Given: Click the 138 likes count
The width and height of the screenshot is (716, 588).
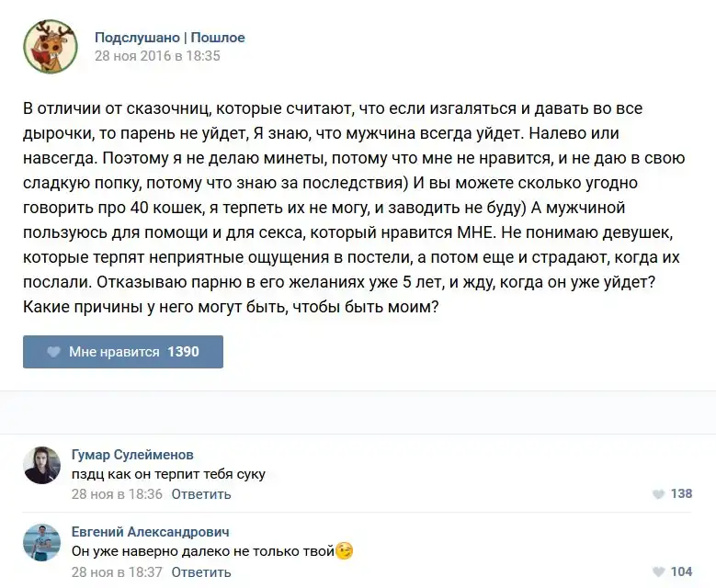Looking at the screenshot, I should 681,494.
